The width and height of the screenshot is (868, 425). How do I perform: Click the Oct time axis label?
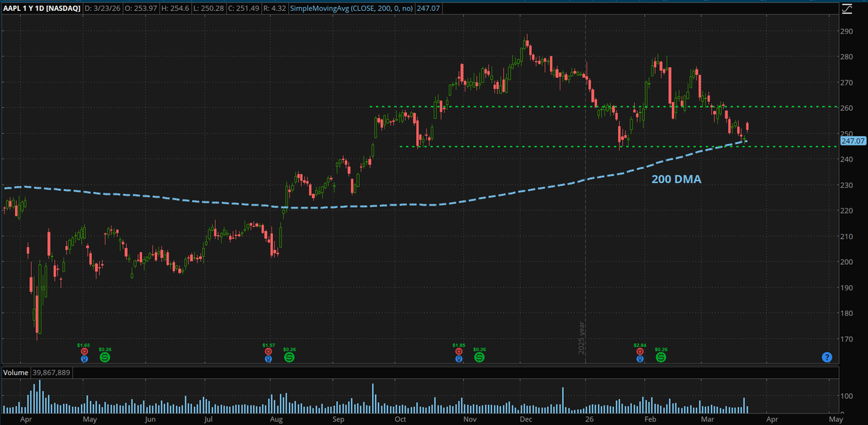pyautogui.click(x=400, y=419)
